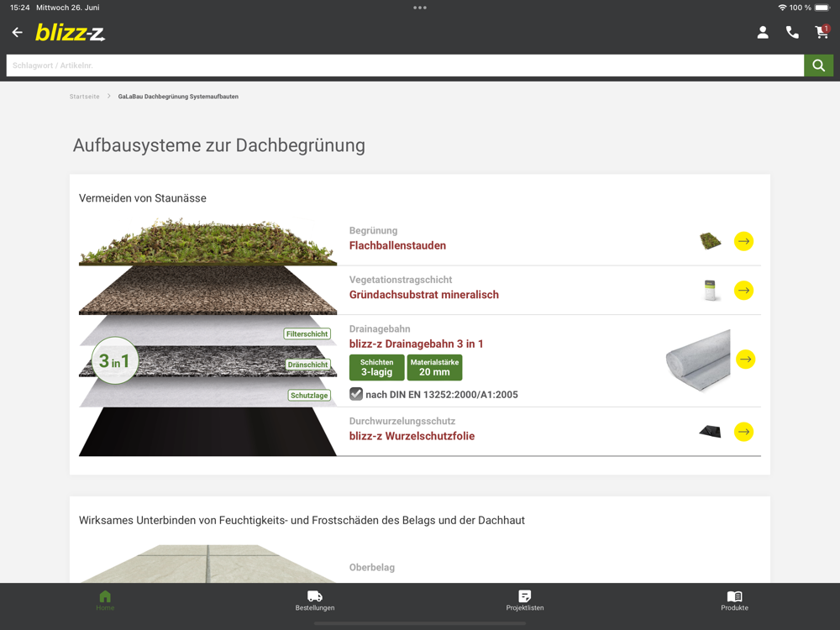Click the DIN EN 13252 checkbox
The height and width of the screenshot is (630, 840).
356,394
